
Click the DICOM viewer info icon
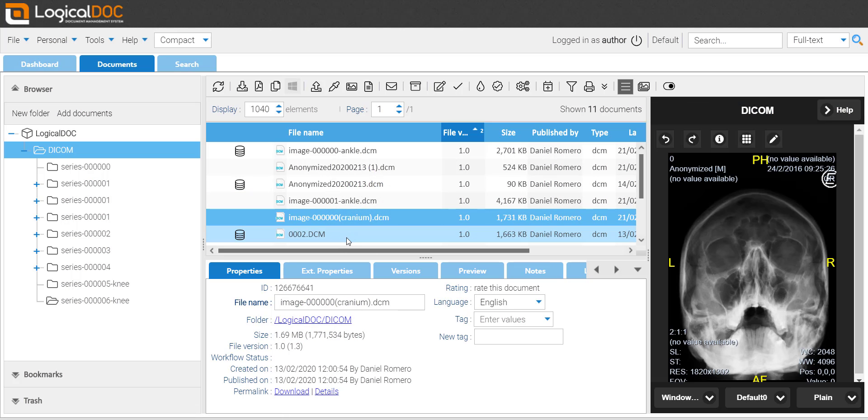[x=719, y=139]
